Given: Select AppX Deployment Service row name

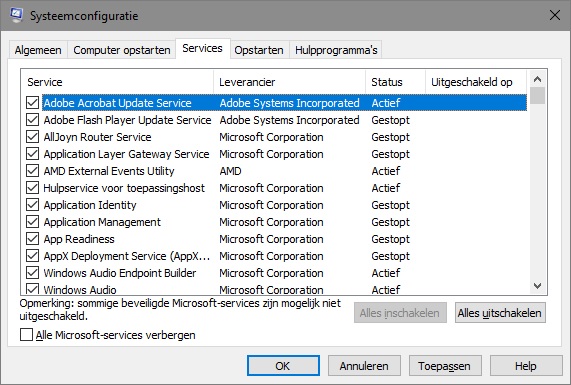Looking at the screenshot, I should point(127,256).
